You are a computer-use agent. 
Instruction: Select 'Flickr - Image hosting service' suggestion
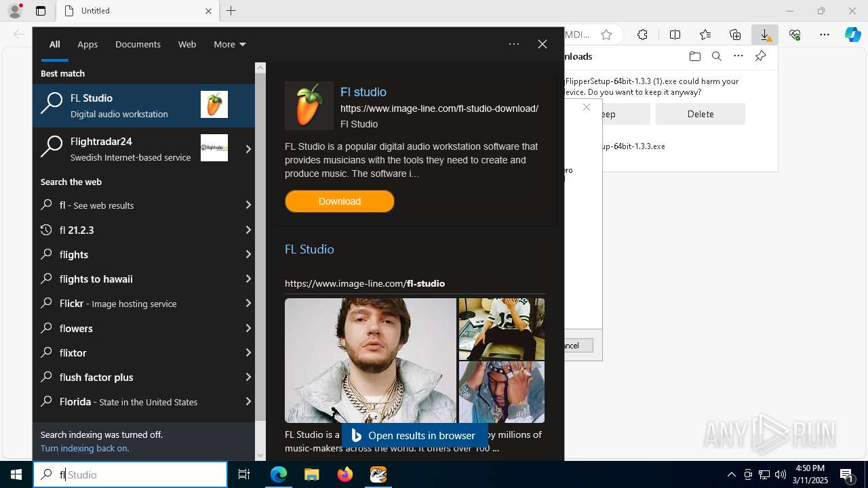pos(136,304)
